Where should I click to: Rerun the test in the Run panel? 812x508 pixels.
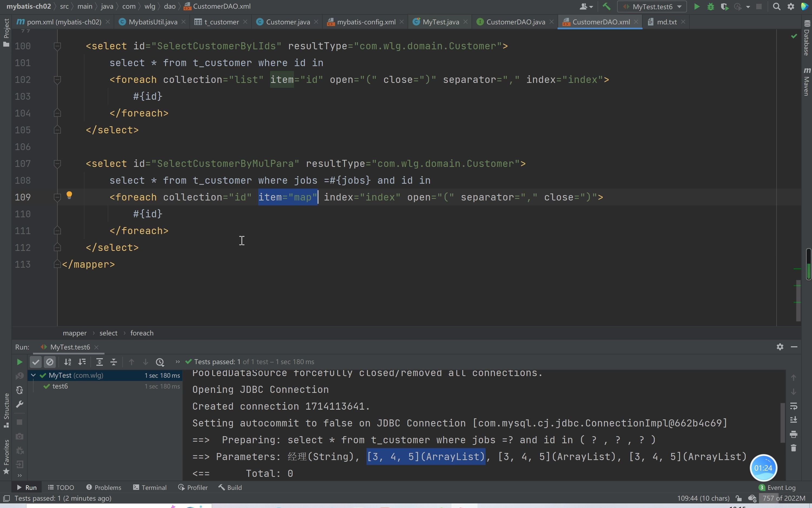coord(19,362)
